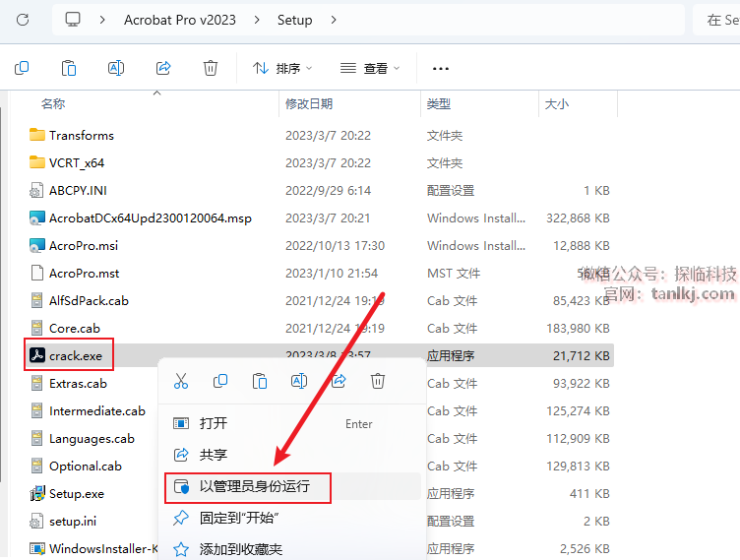Image resolution: width=740 pixels, height=560 pixels.
Task: Click the 322,868 KB size value
Action: point(579,218)
